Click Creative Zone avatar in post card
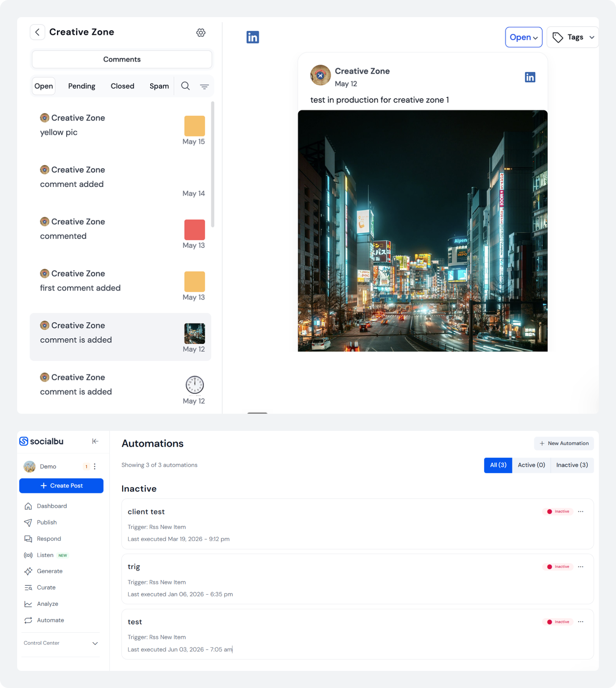This screenshot has height=688, width=616. point(320,75)
